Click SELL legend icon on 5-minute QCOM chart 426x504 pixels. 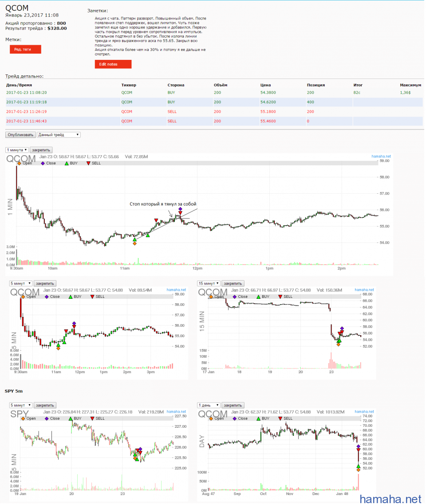click(x=92, y=297)
